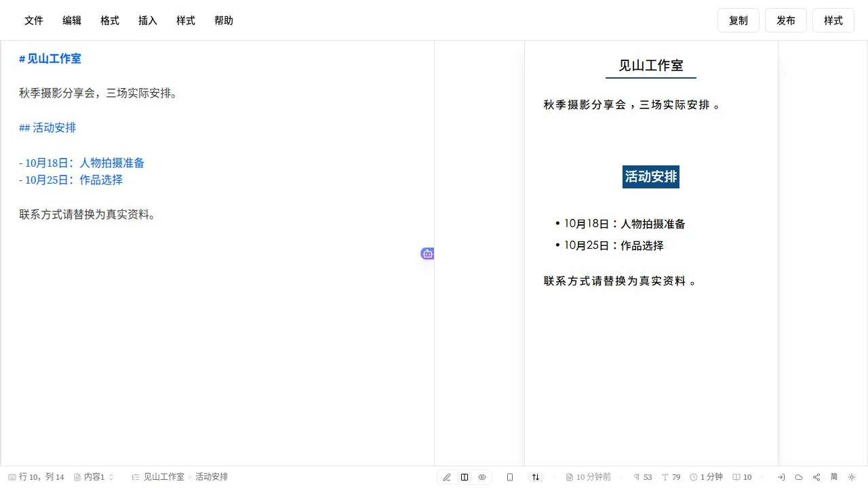Open the 帮助 menu
The image size is (868, 488).
tap(224, 20)
